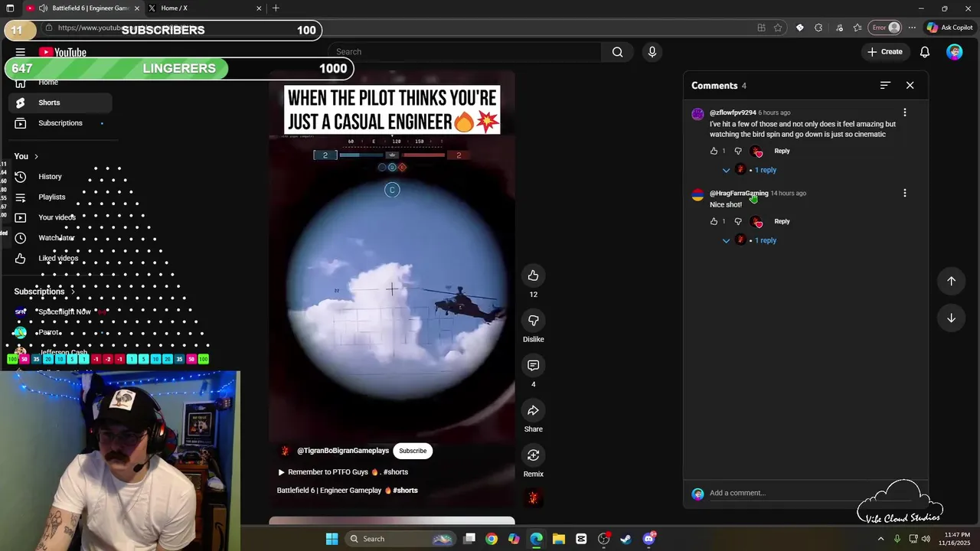Add this page to favorites star
This screenshot has width=980, height=551.
click(x=778, y=28)
